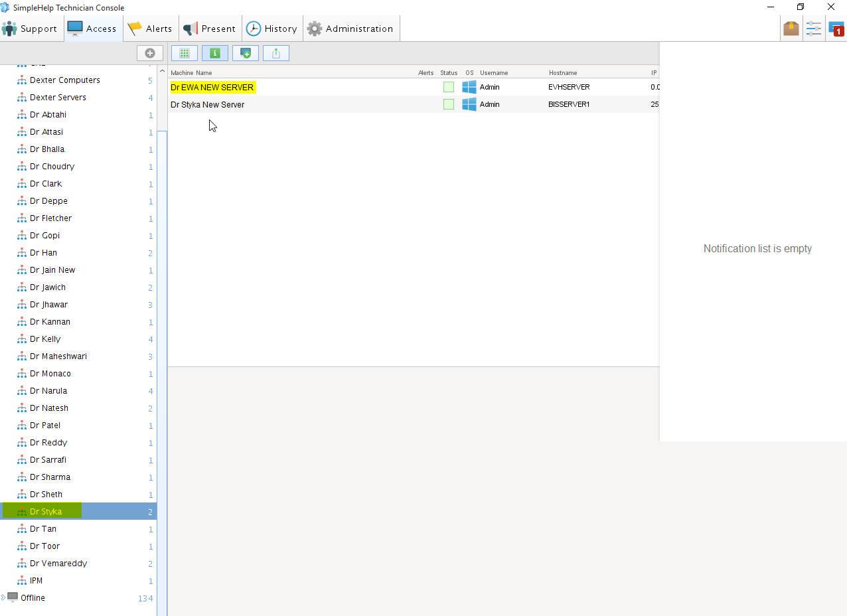Screen dimensions: 847x616
Task: Click group icon beside Dr Kelly
Action: [x=22, y=339]
